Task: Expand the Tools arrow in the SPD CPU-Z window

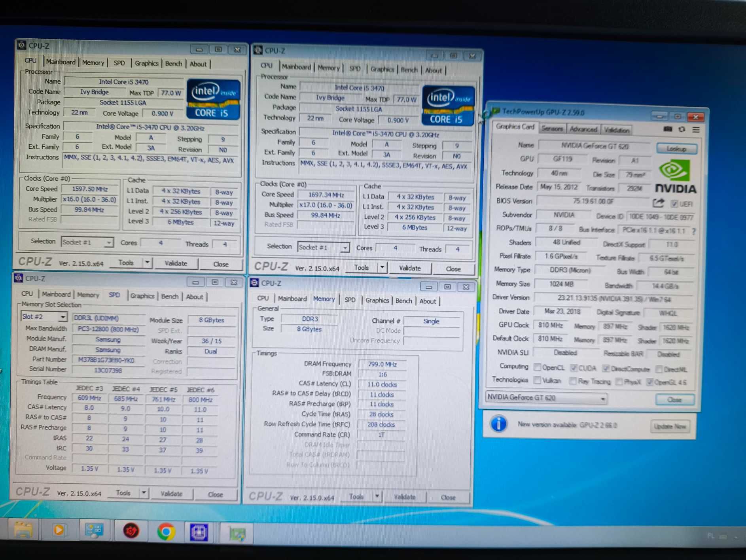Action: (144, 493)
